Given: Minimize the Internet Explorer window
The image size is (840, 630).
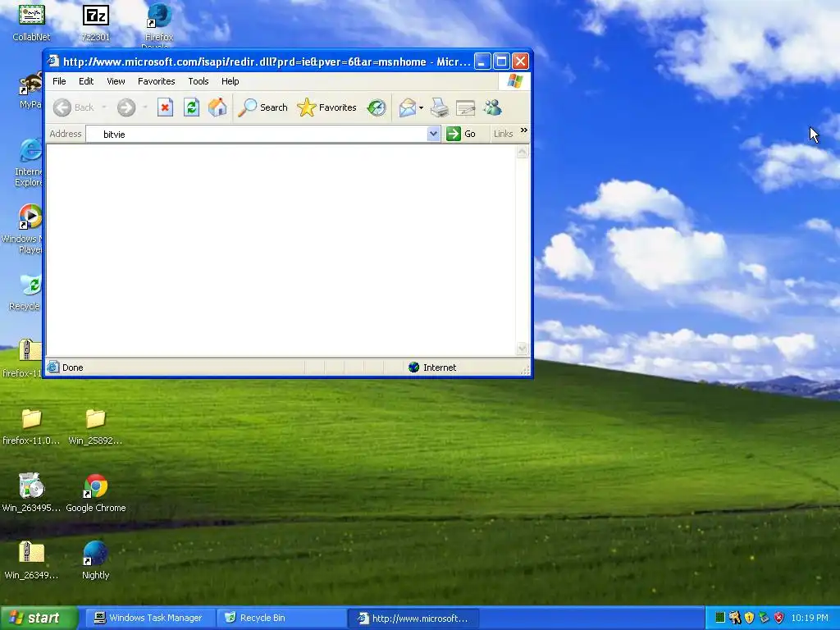Looking at the screenshot, I should [x=482, y=62].
